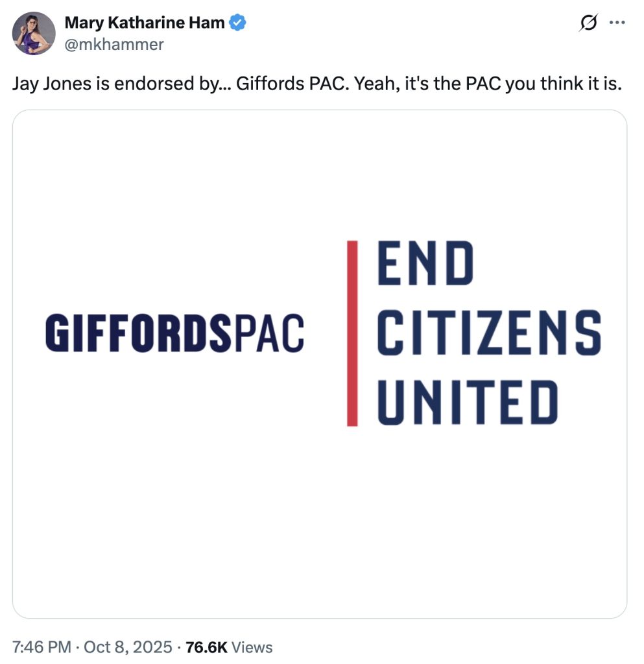The width and height of the screenshot is (644, 664).
Task: Select the Giffords PAC logo in the image
Action: tap(175, 333)
